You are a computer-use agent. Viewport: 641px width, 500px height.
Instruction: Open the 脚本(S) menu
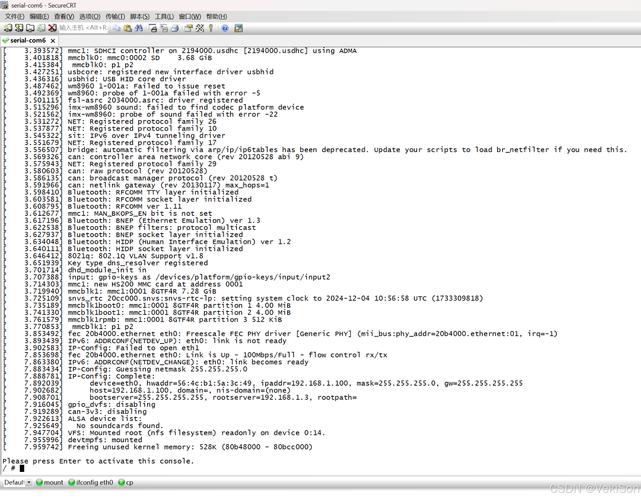point(139,17)
